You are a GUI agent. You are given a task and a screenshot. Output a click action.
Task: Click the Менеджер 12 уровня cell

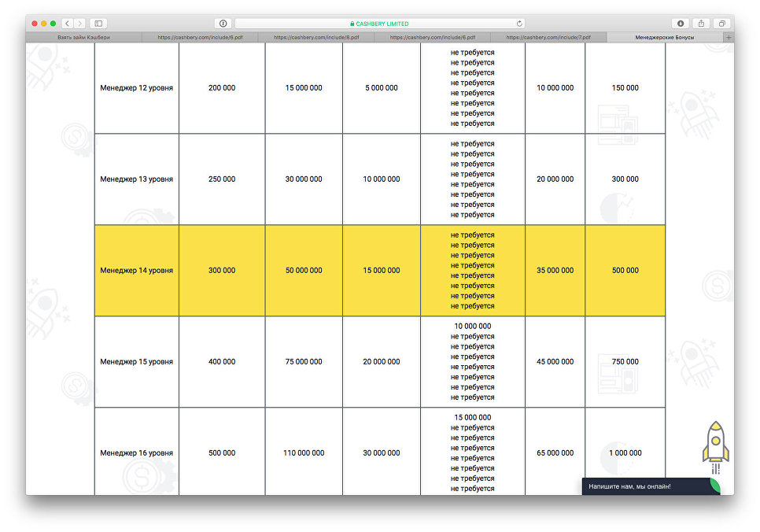tap(136, 88)
